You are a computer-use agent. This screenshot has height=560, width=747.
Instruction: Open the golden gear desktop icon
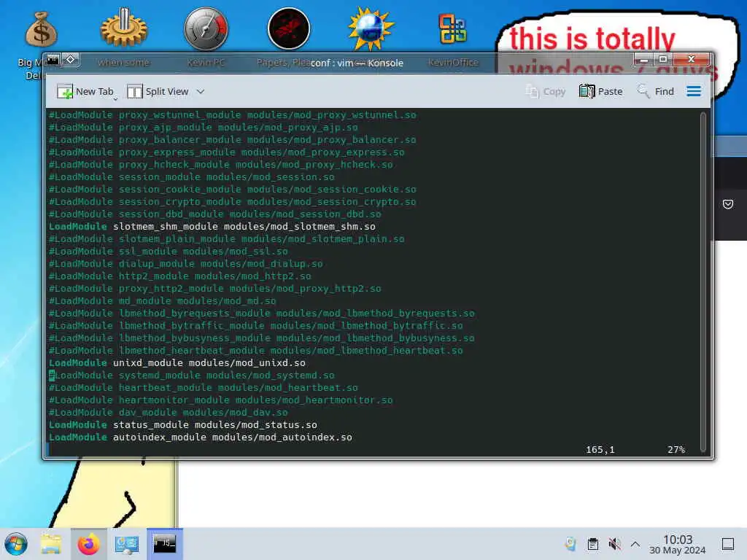[124, 28]
